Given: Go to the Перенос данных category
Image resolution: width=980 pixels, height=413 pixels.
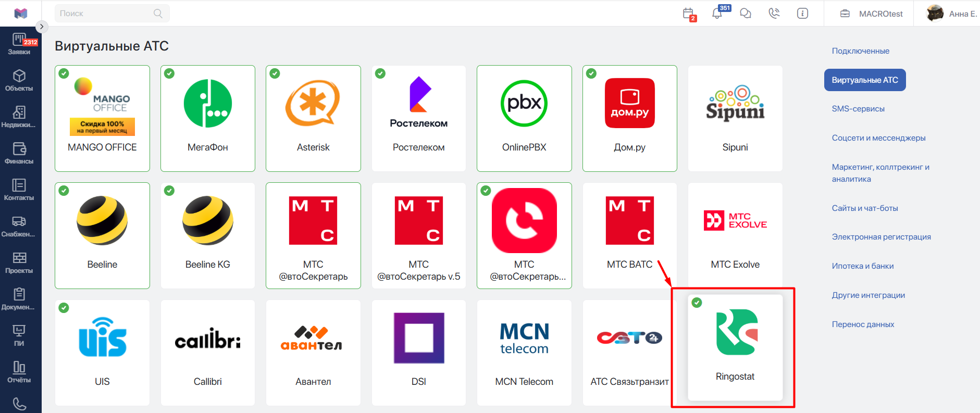Looking at the screenshot, I should coord(863,324).
